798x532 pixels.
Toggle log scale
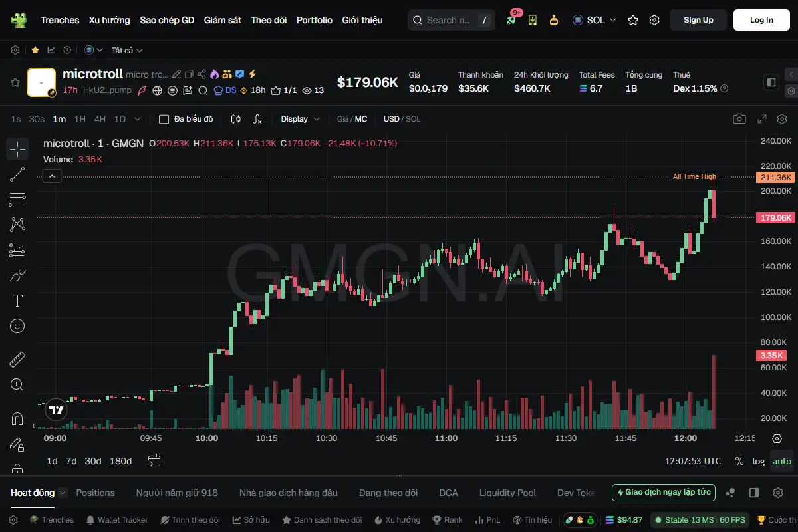(x=759, y=461)
